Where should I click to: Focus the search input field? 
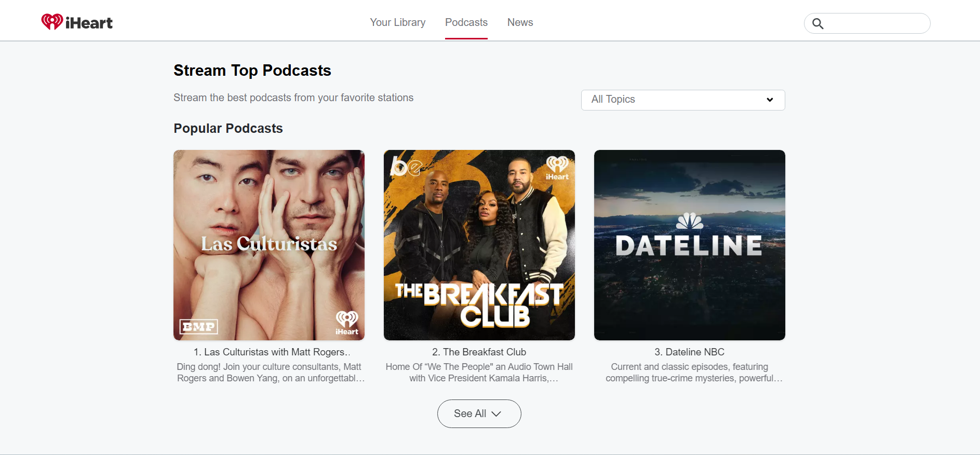coord(875,24)
